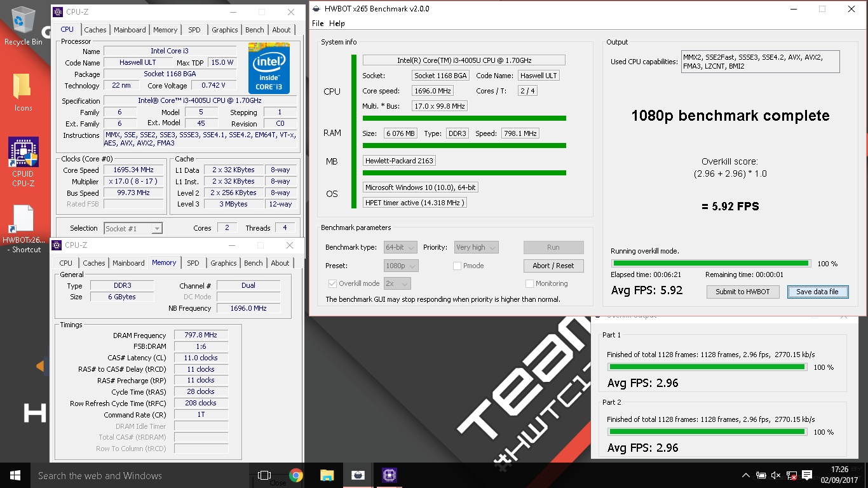The width and height of the screenshot is (868, 488).
Task: Open Graphics tab in lower CPU-Z
Action: (224, 263)
